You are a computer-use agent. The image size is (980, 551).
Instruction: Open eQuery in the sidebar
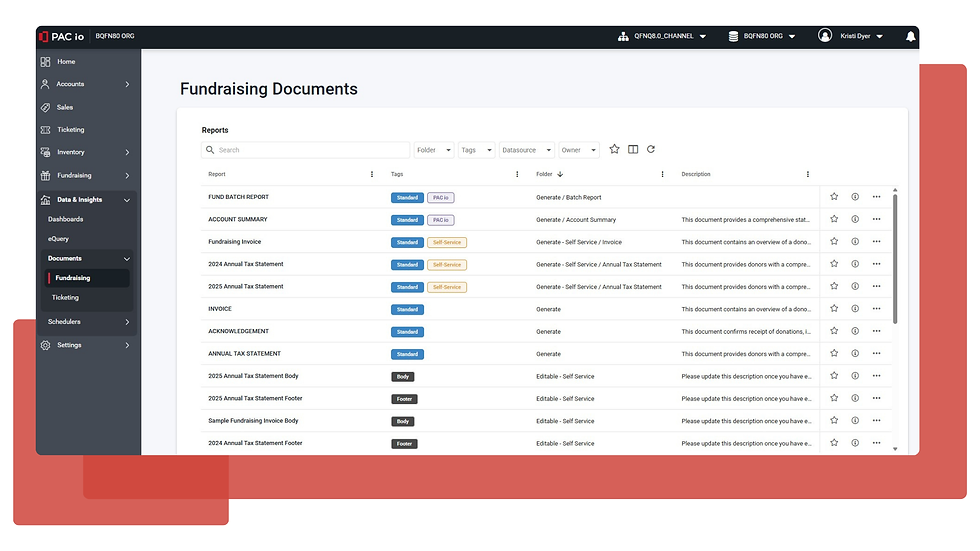[58, 239]
